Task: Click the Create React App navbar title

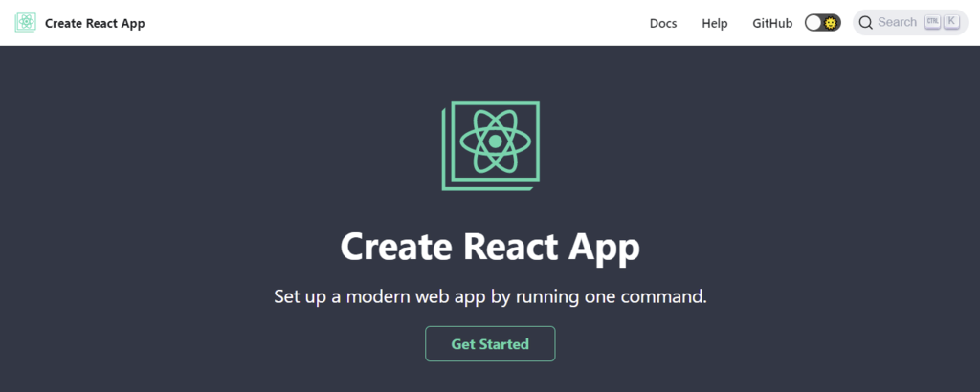Action: click(x=95, y=24)
